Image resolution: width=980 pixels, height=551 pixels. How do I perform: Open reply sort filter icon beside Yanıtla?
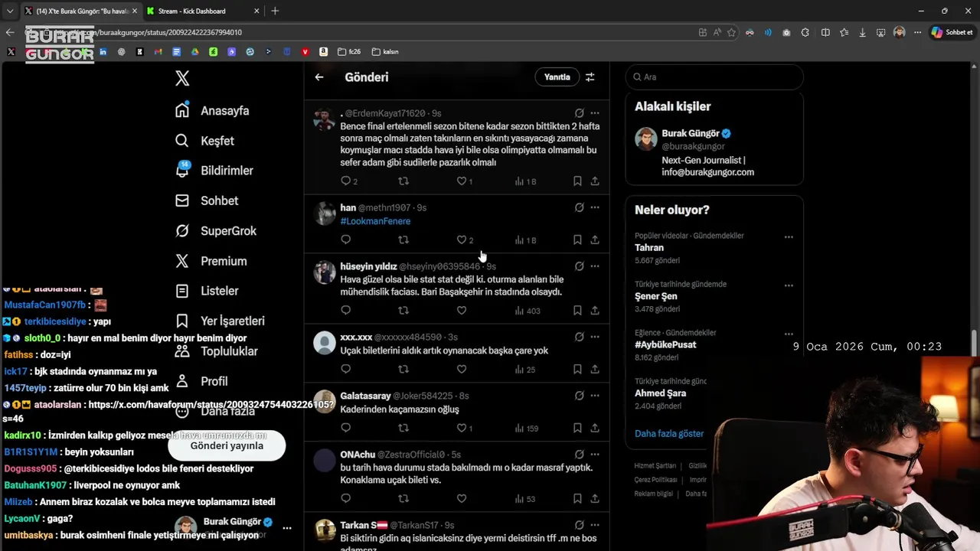coord(590,77)
